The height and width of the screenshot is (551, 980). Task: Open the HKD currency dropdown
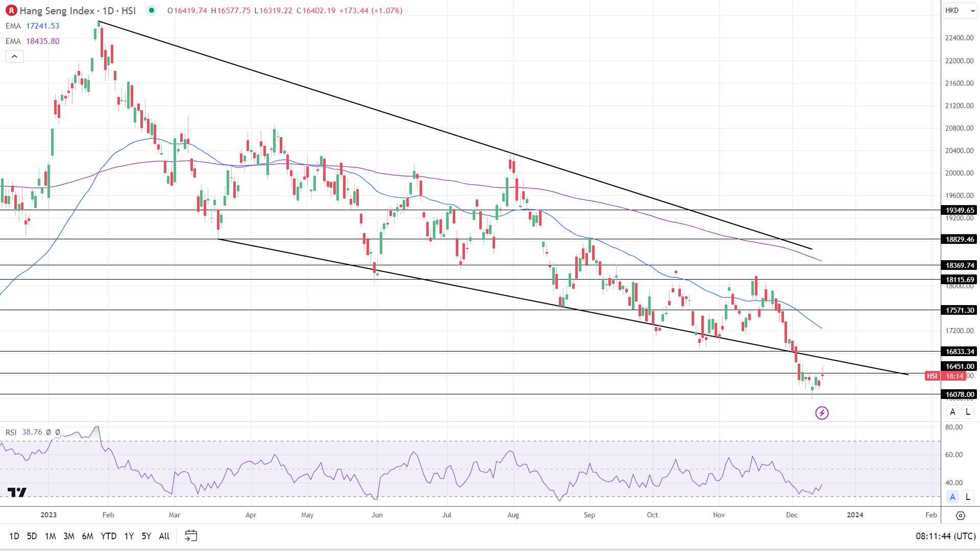click(960, 10)
